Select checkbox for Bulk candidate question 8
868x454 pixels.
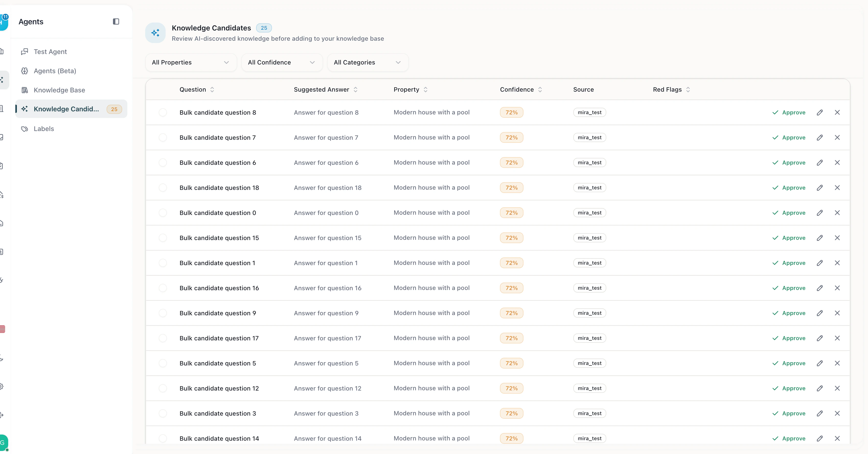click(163, 112)
